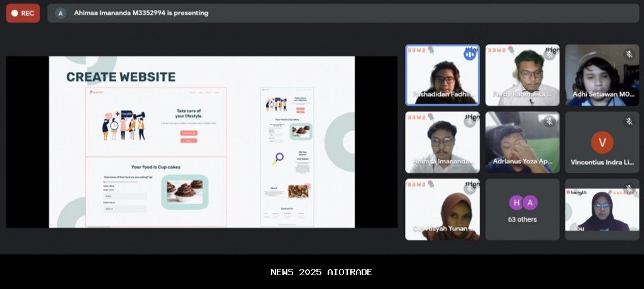644x289 pixels.
Task: Click the cupcake image in the shared slide
Action: tap(184, 191)
